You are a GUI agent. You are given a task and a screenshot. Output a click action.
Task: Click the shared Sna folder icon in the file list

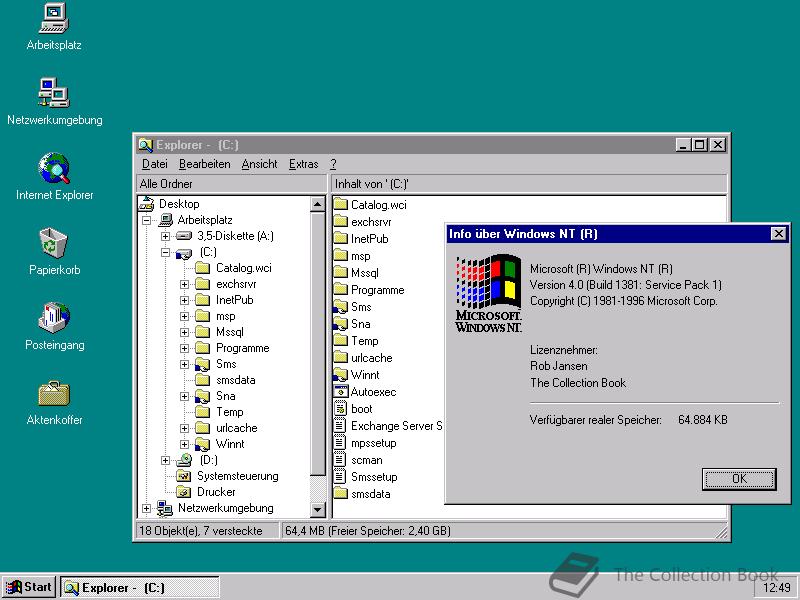tap(340, 323)
